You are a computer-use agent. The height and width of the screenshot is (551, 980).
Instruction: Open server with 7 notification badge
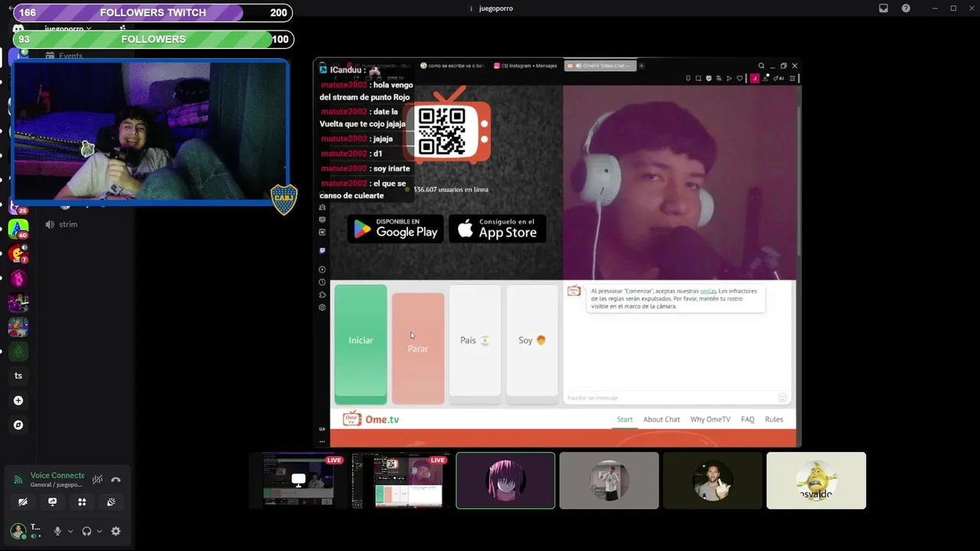pos(18,253)
